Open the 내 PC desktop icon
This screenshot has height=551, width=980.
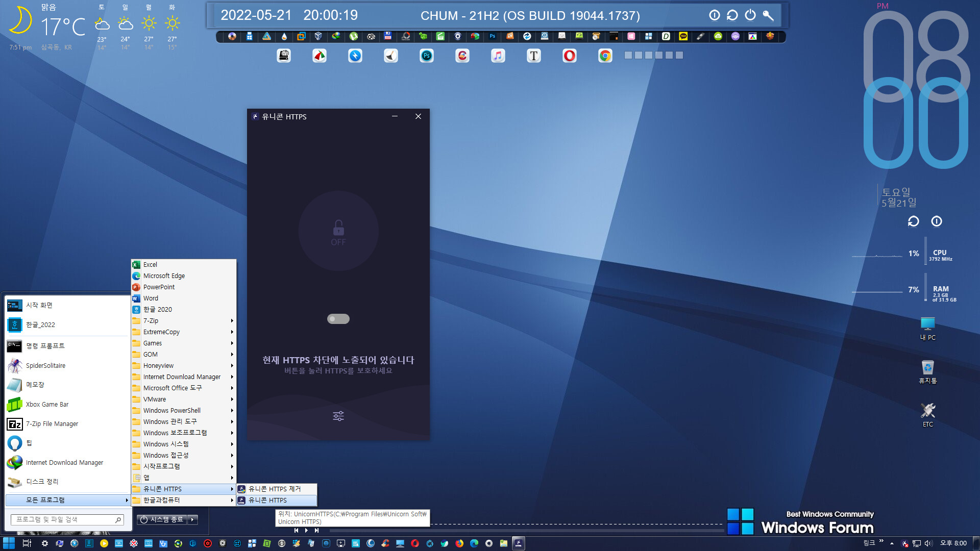click(927, 328)
